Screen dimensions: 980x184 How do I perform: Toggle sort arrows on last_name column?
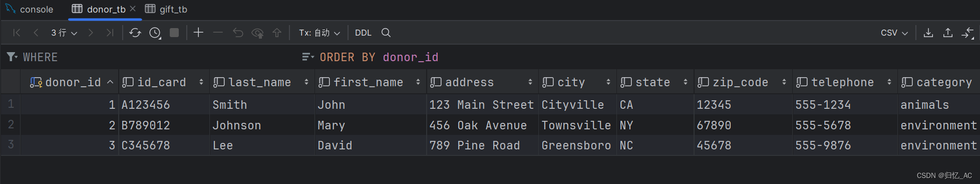click(306, 82)
